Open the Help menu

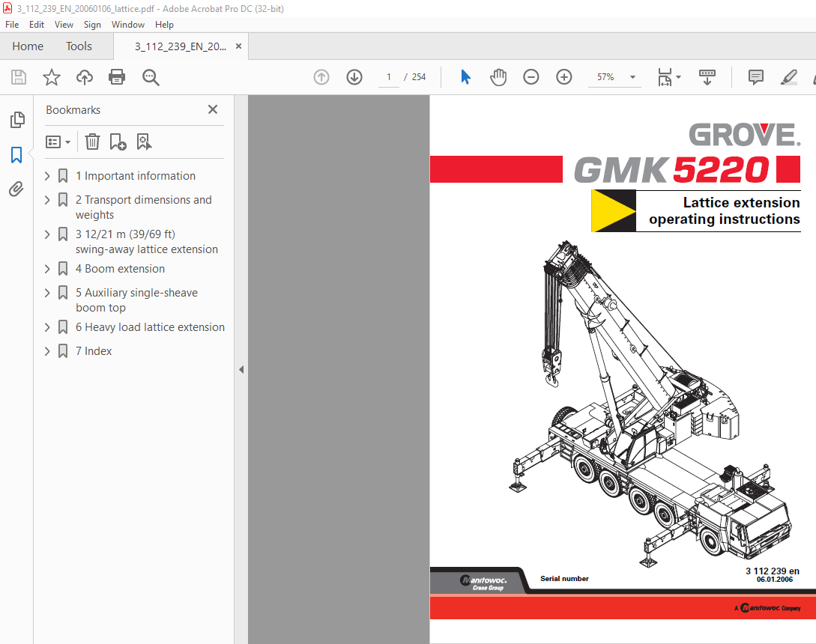164,25
